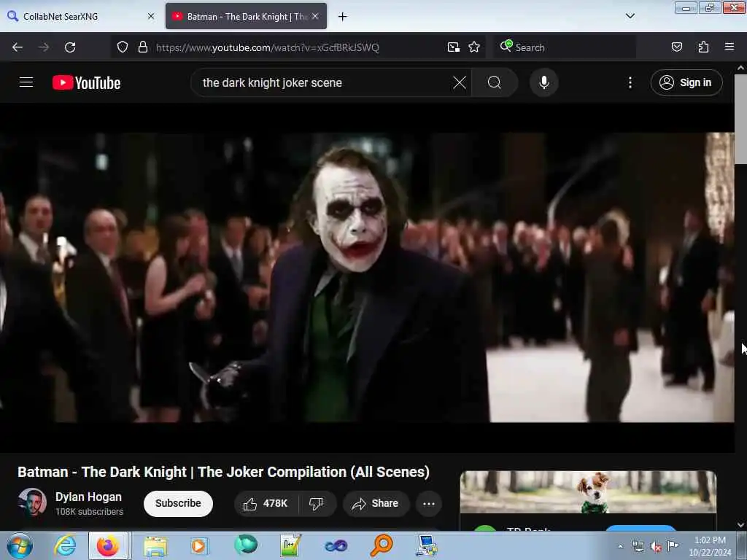Focus the URL address bar
The image size is (747, 560).
point(298,47)
